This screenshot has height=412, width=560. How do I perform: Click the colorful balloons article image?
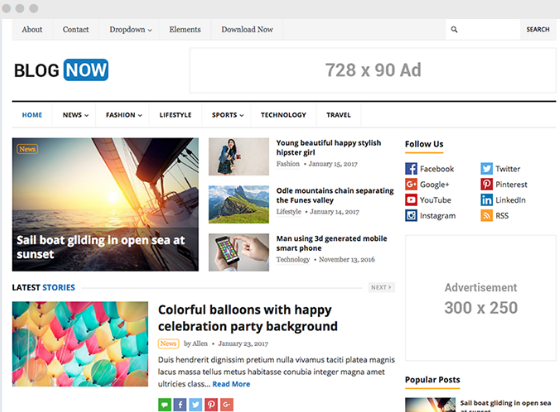click(80, 344)
